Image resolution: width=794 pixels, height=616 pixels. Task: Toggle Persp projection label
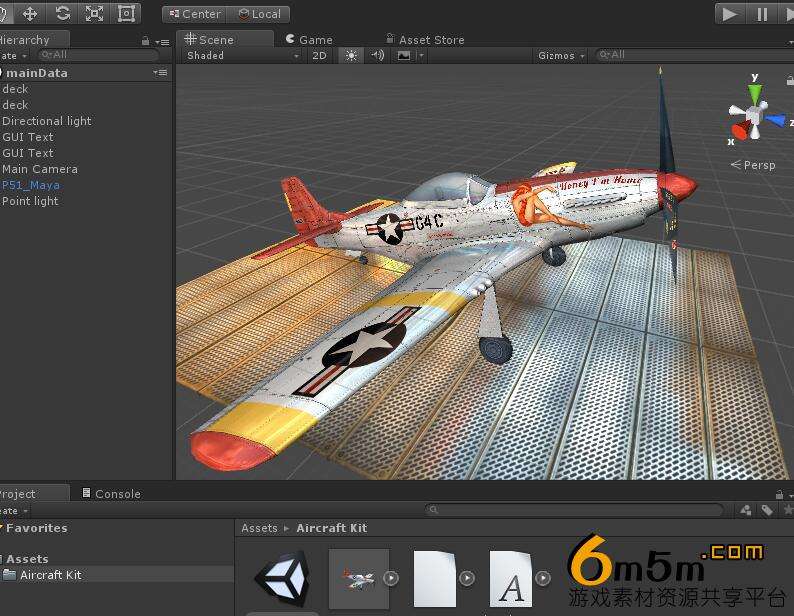pyautogui.click(x=753, y=165)
